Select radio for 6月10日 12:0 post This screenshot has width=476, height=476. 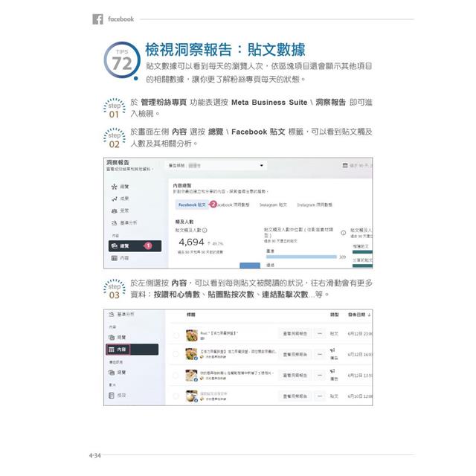click(176, 396)
